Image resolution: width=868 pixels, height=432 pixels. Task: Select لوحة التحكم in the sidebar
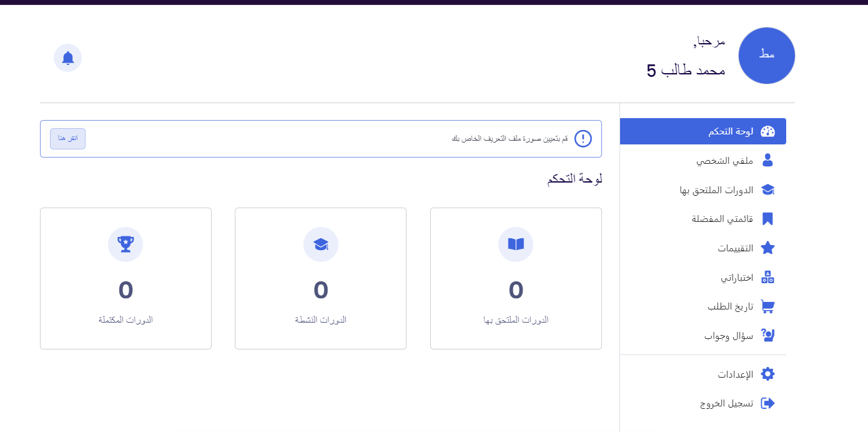[730, 131]
